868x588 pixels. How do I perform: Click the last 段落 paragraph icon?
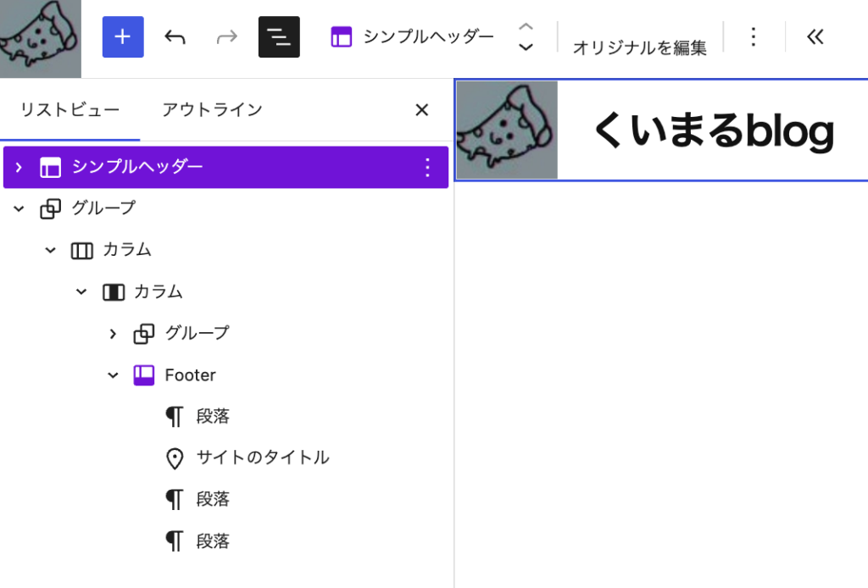pos(175,541)
